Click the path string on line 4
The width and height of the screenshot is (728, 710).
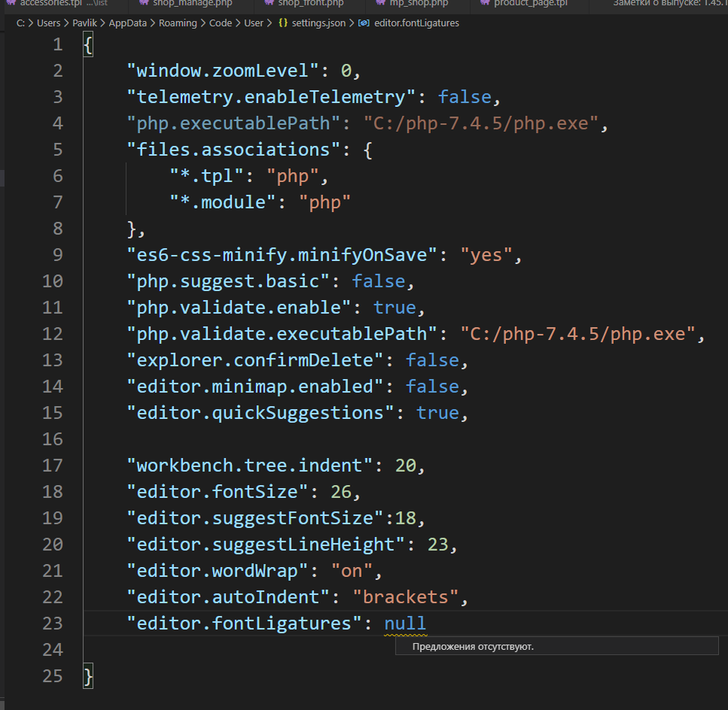click(x=481, y=123)
